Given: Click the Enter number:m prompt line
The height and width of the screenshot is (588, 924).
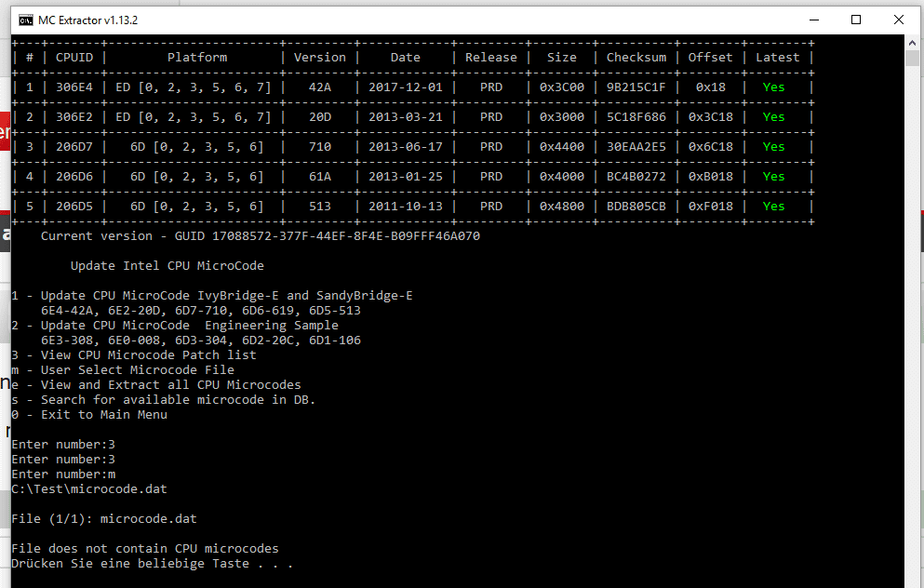Looking at the screenshot, I should coord(63,474).
